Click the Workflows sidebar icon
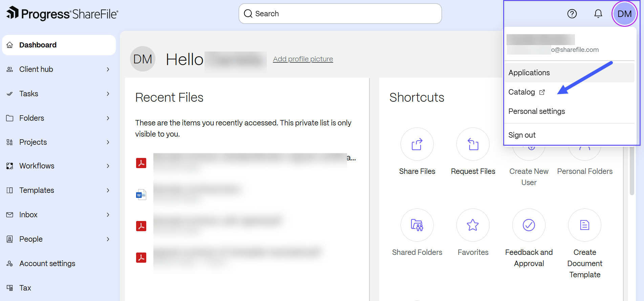Screen dimensions: 644x301 [10, 166]
